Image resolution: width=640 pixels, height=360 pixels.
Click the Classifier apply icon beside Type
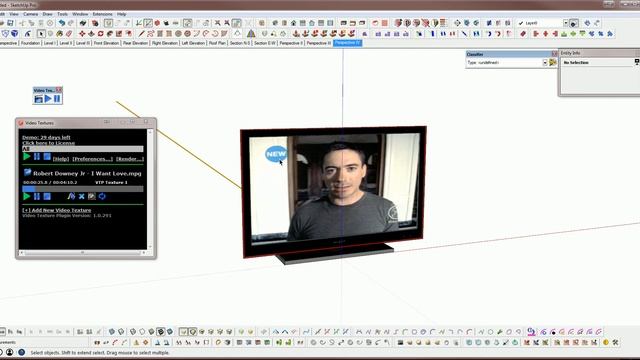(x=553, y=62)
